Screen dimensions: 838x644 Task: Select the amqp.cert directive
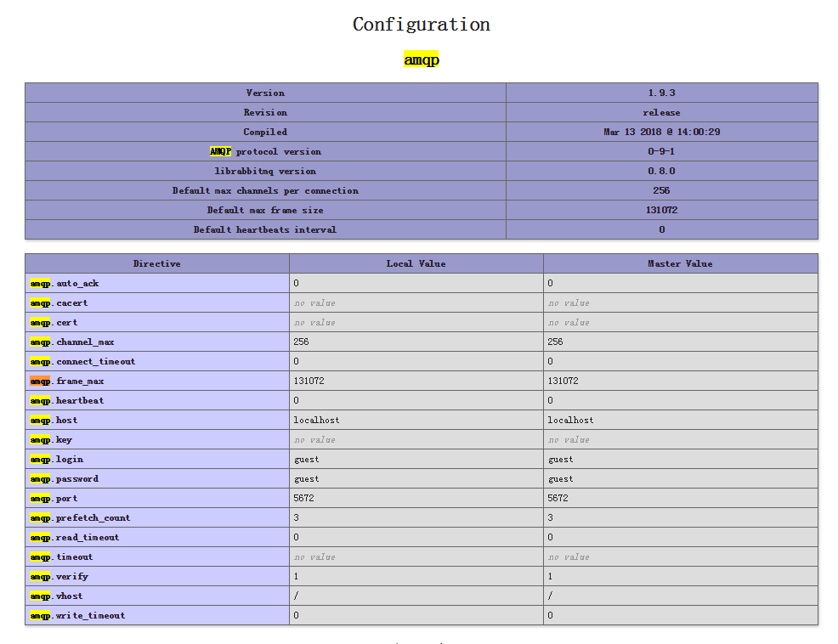pos(54,323)
